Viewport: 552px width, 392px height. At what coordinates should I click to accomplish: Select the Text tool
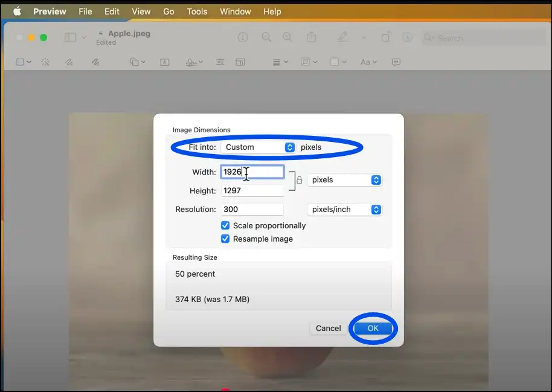(165, 62)
